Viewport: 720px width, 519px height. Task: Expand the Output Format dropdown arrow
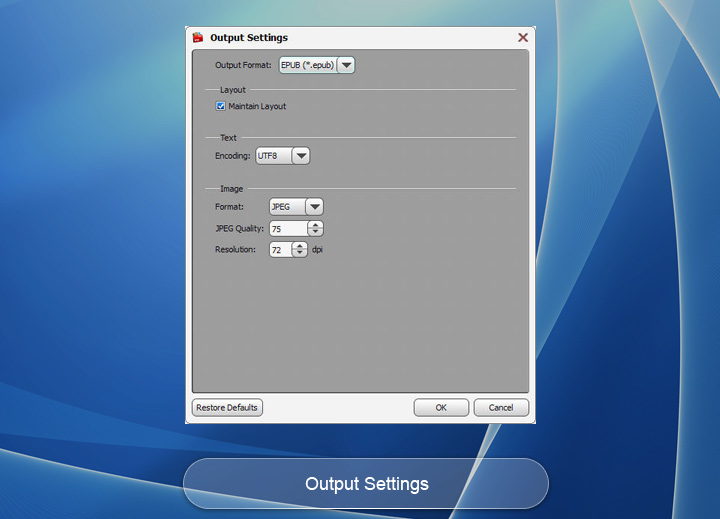[346, 65]
